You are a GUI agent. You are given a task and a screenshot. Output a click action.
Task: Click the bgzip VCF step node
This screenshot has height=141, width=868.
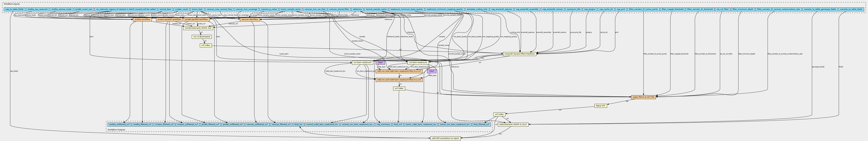(x=601, y=106)
